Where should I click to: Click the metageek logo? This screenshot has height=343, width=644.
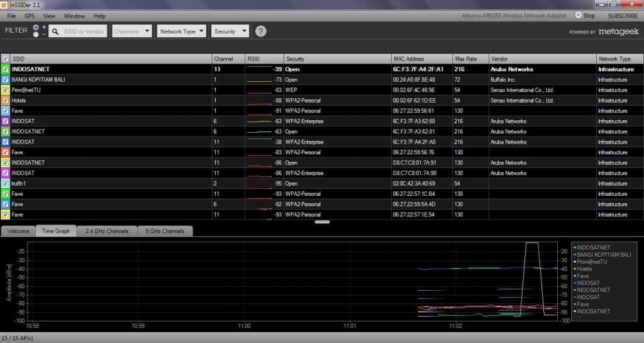point(619,31)
